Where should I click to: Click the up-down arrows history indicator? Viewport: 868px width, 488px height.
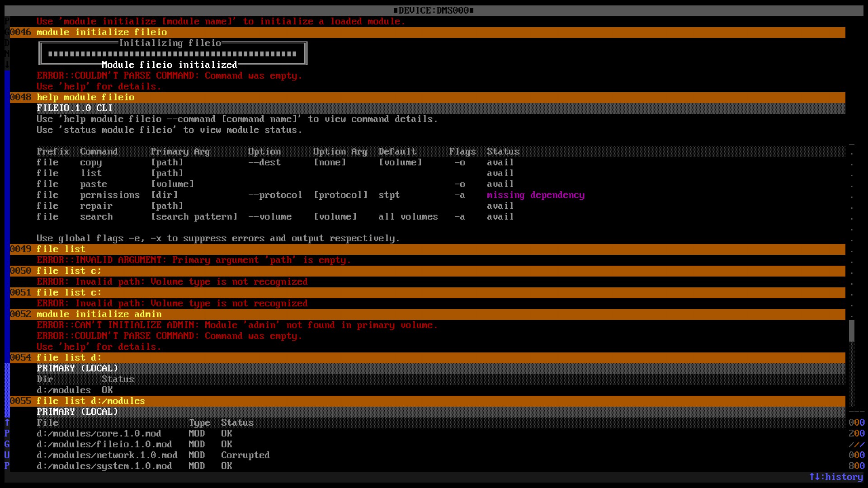tap(836, 477)
